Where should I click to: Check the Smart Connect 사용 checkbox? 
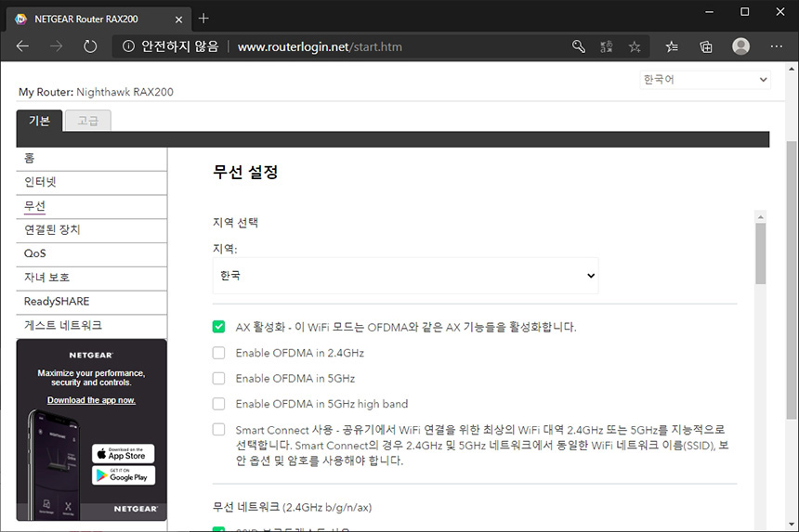(218, 429)
